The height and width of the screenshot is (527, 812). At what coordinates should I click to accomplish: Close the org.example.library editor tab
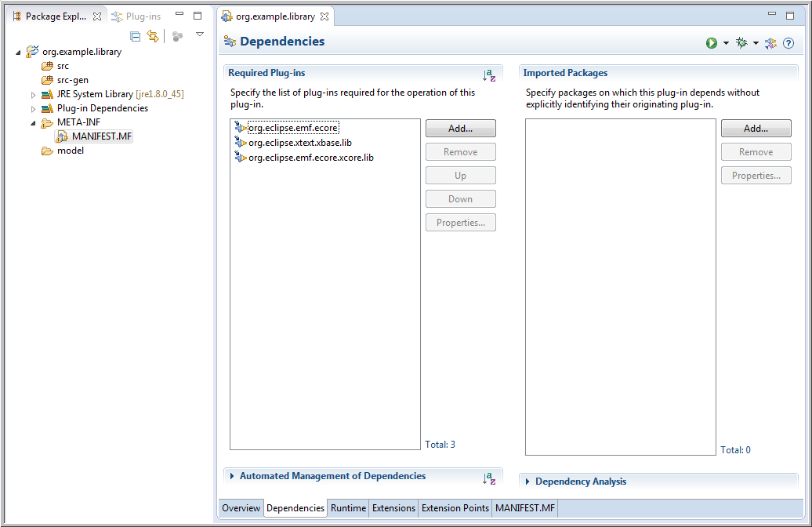(x=324, y=16)
